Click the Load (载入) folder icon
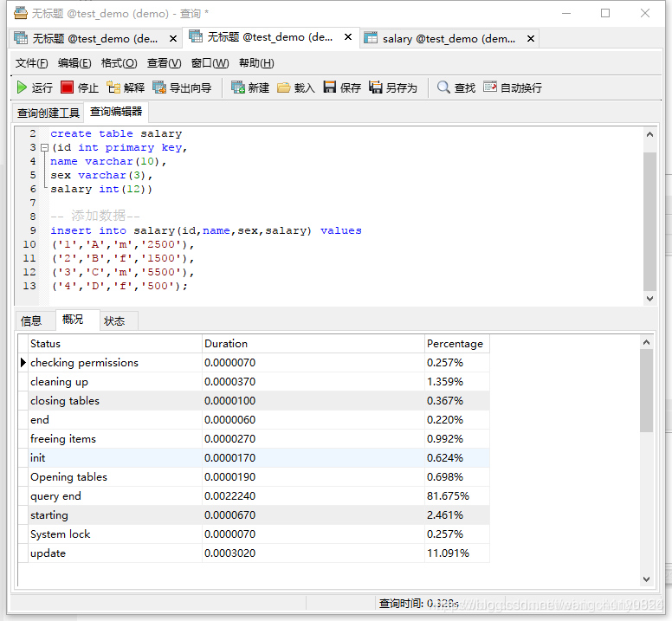 point(284,87)
